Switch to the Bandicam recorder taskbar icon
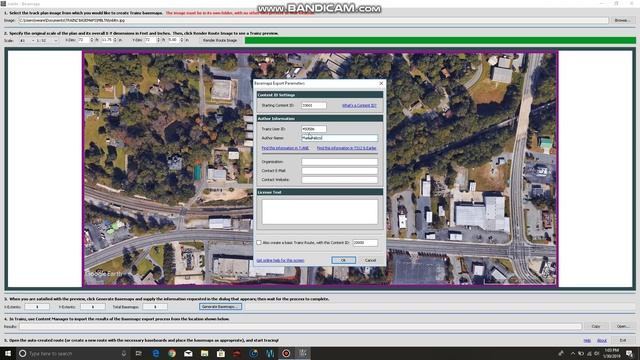The image size is (640, 360). (x=286, y=353)
